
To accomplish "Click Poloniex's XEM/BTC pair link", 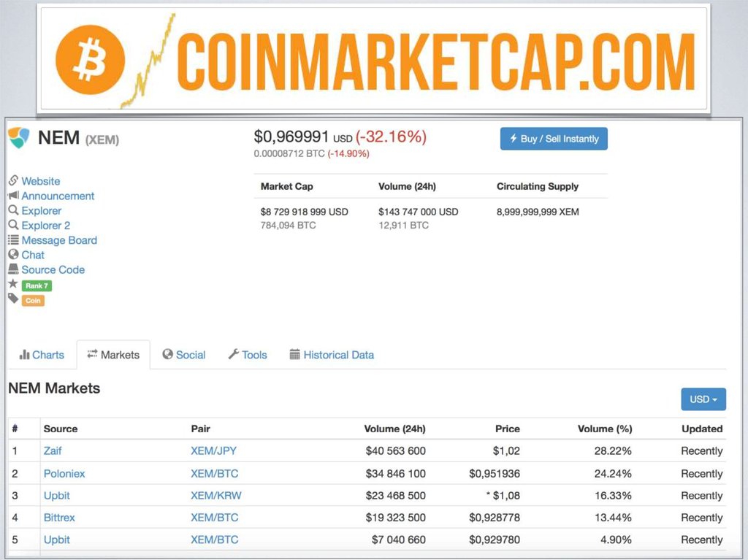I will 215,474.
